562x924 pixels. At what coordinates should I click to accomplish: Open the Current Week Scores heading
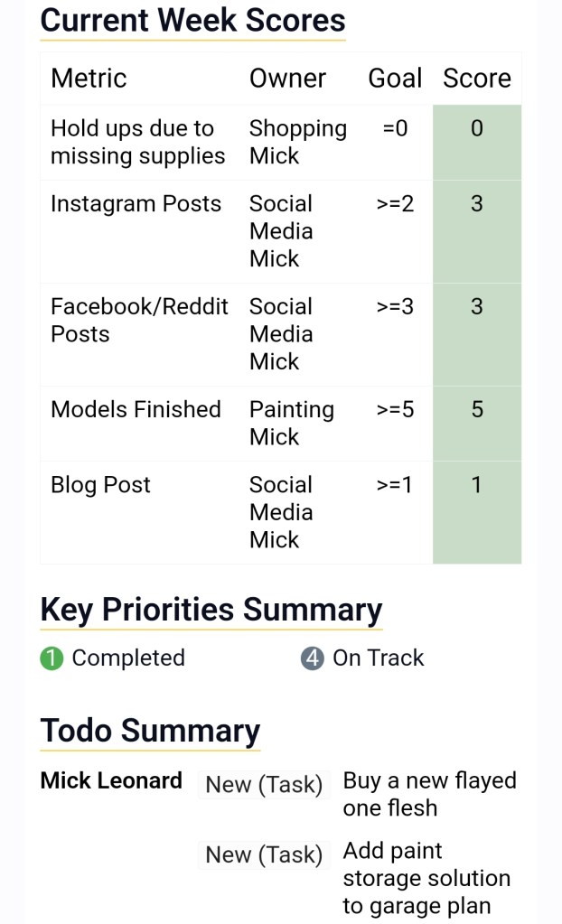point(192,20)
